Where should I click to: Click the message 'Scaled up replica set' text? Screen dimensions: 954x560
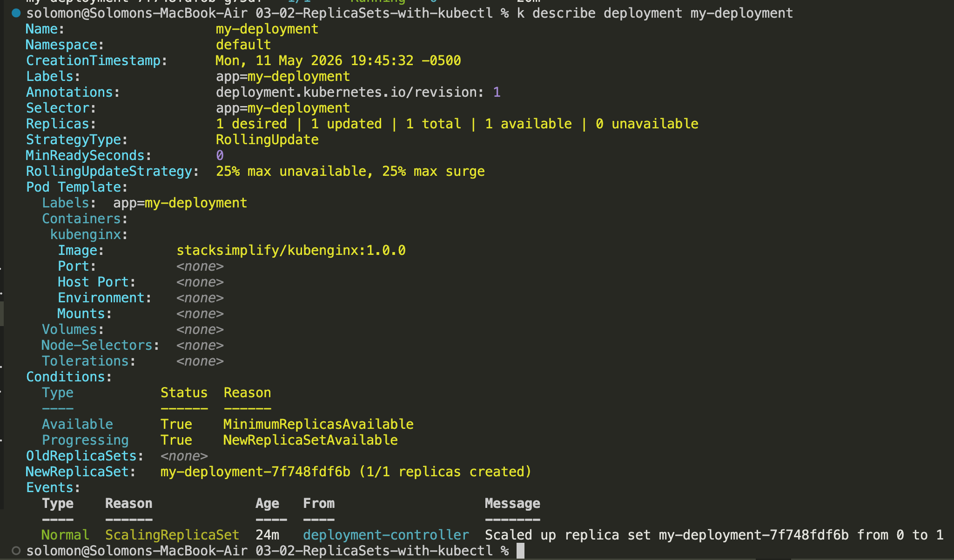(x=568, y=535)
